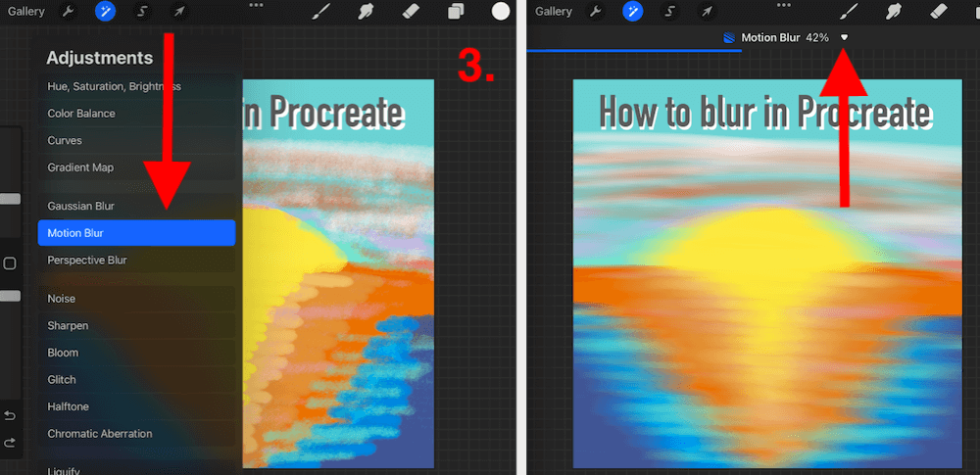This screenshot has width=980, height=475.
Task: Select Chromatic Aberration adjustment
Action: pyautogui.click(x=136, y=433)
